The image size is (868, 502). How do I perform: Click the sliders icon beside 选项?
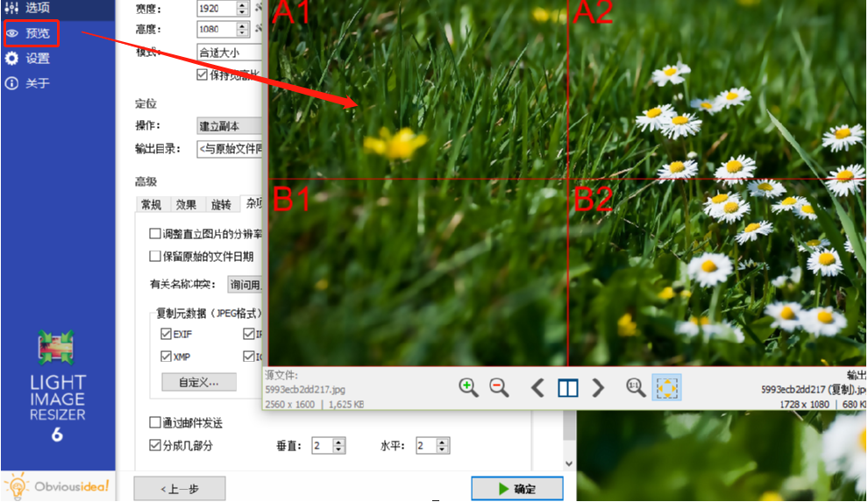[11, 8]
